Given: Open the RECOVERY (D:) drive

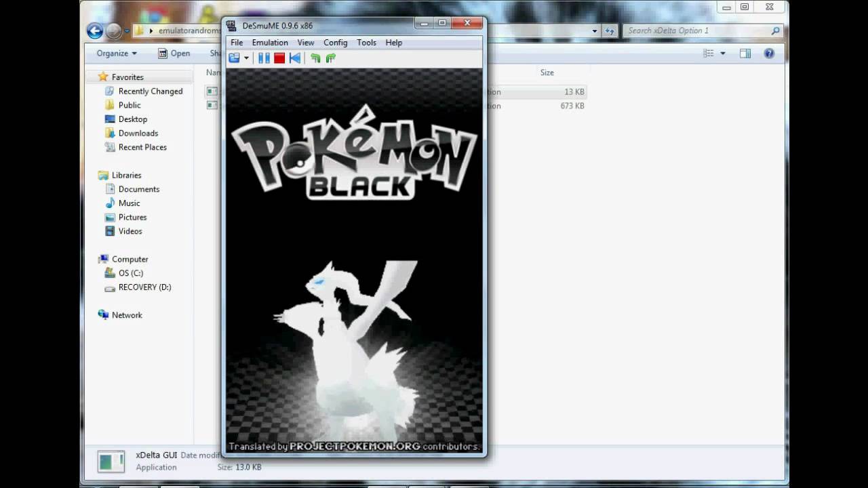Looking at the screenshot, I should point(144,287).
